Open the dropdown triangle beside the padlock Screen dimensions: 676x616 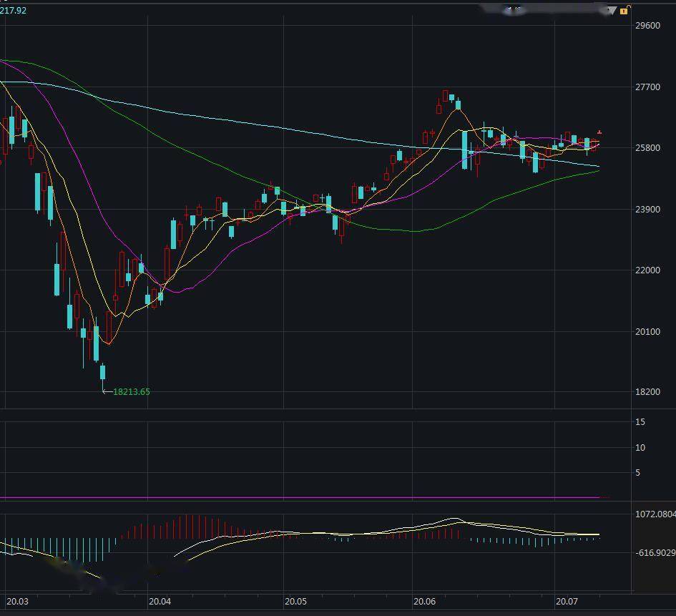tap(612, 11)
